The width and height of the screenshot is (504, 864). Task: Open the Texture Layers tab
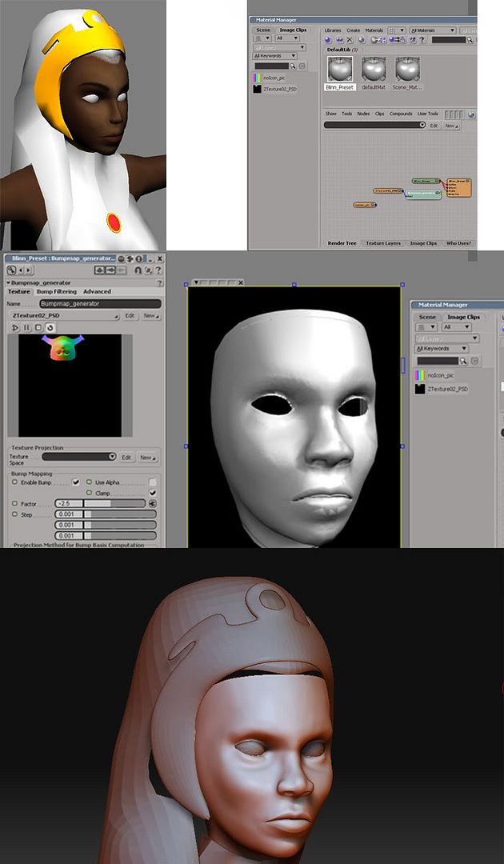click(383, 243)
